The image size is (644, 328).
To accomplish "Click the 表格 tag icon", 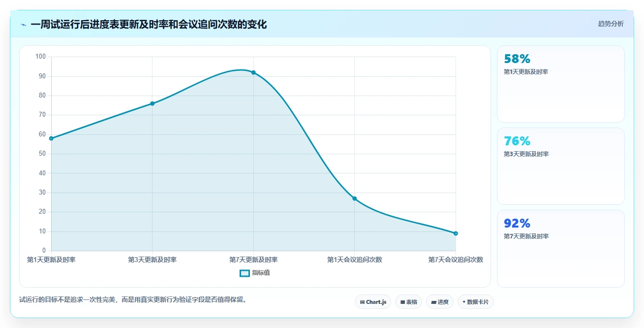I will pos(402,302).
